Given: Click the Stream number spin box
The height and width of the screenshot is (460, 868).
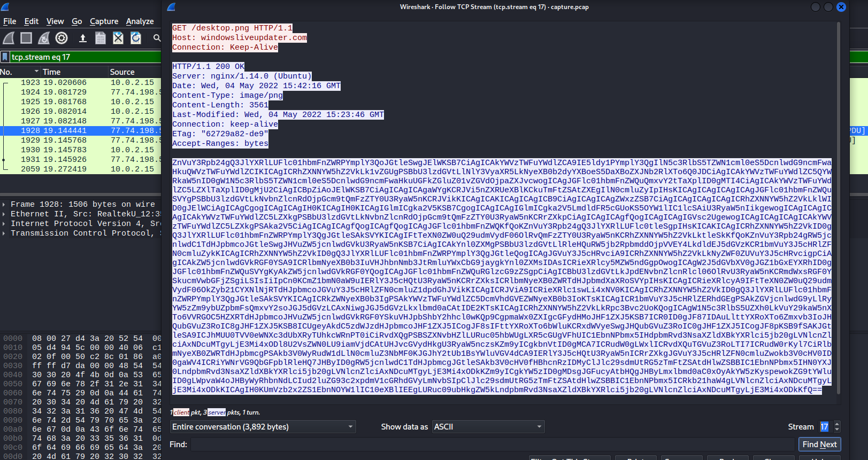Looking at the screenshot, I should (x=825, y=427).
